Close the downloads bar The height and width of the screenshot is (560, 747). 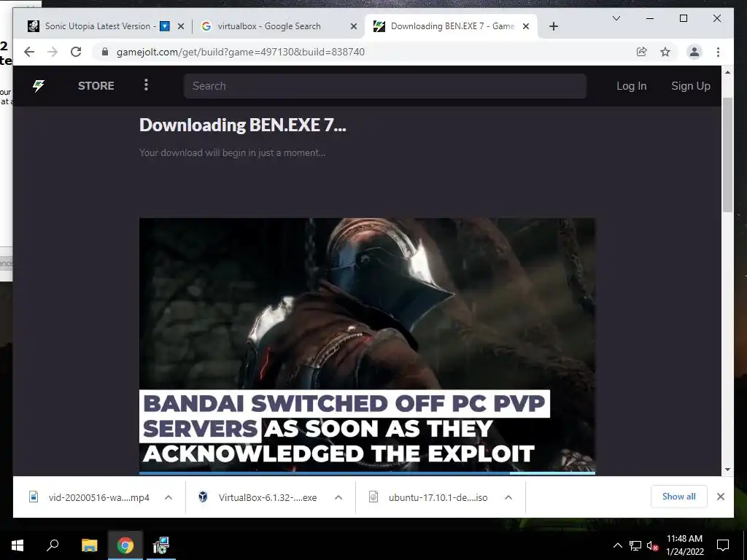tap(720, 497)
